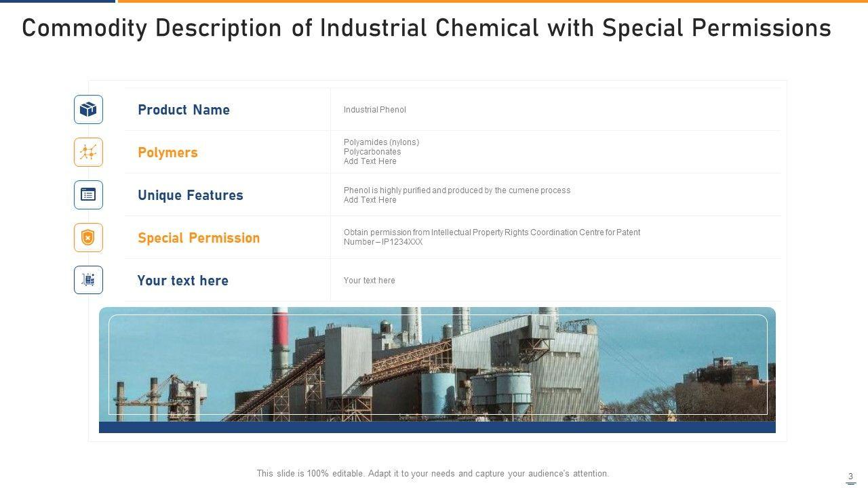This screenshot has height=488, width=868.
Task: Click the box icon beside Product Name
Action: coord(88,109)
